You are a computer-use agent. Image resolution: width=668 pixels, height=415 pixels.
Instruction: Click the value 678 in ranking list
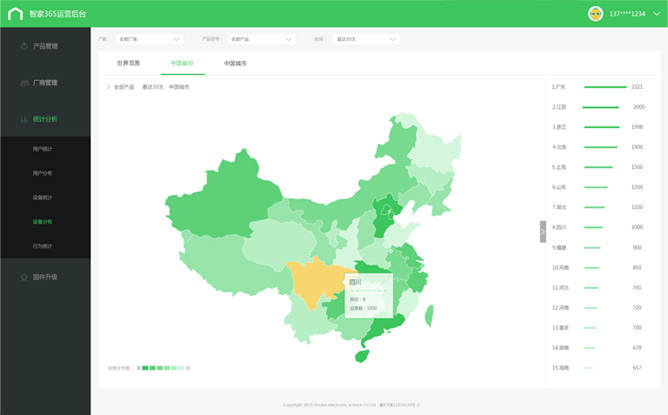click(x=637, y=348)
